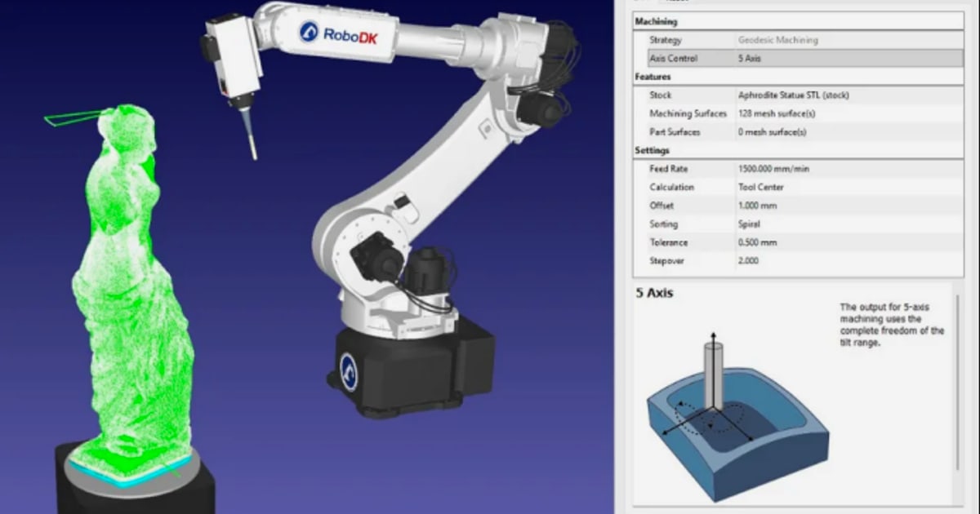Select the Calculation label

point(671,188)
